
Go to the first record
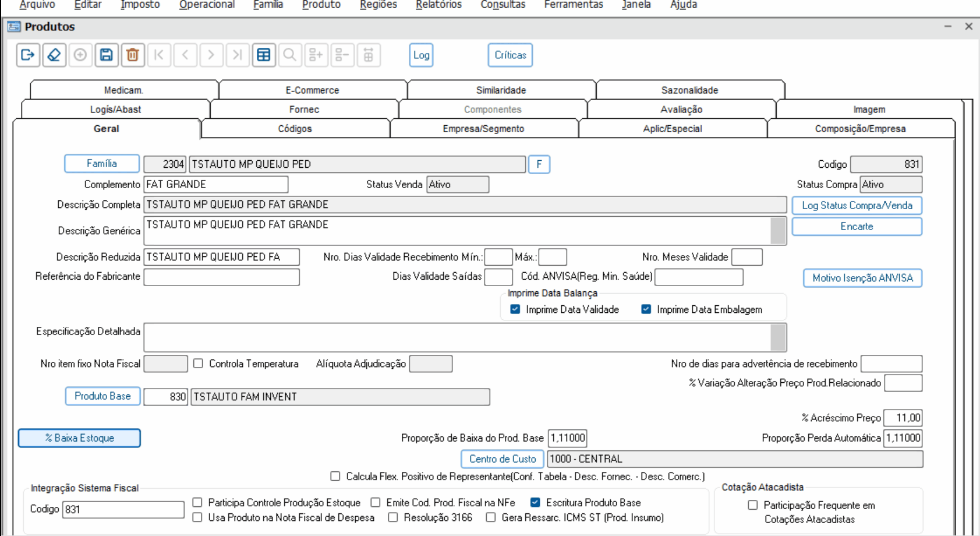pyautogui.click(x=159, y=55)
